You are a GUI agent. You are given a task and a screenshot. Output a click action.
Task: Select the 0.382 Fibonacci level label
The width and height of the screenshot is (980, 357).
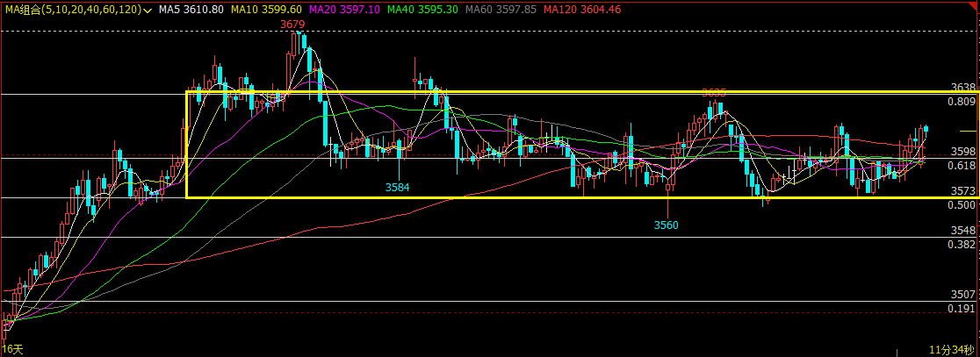pos(962,244)
